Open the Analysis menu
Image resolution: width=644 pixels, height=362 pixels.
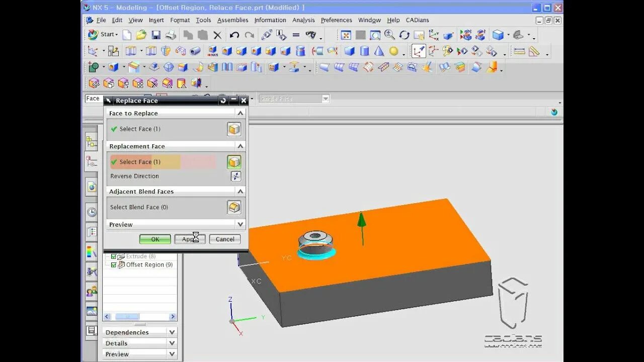[303, 20]
